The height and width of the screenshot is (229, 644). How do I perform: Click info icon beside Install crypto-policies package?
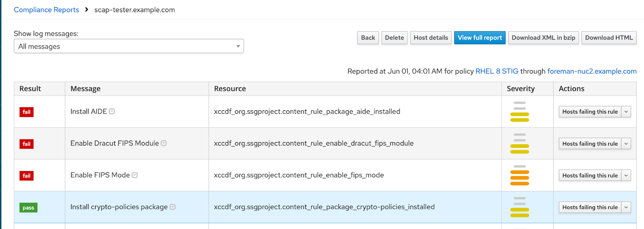click(x=173, y=207)
